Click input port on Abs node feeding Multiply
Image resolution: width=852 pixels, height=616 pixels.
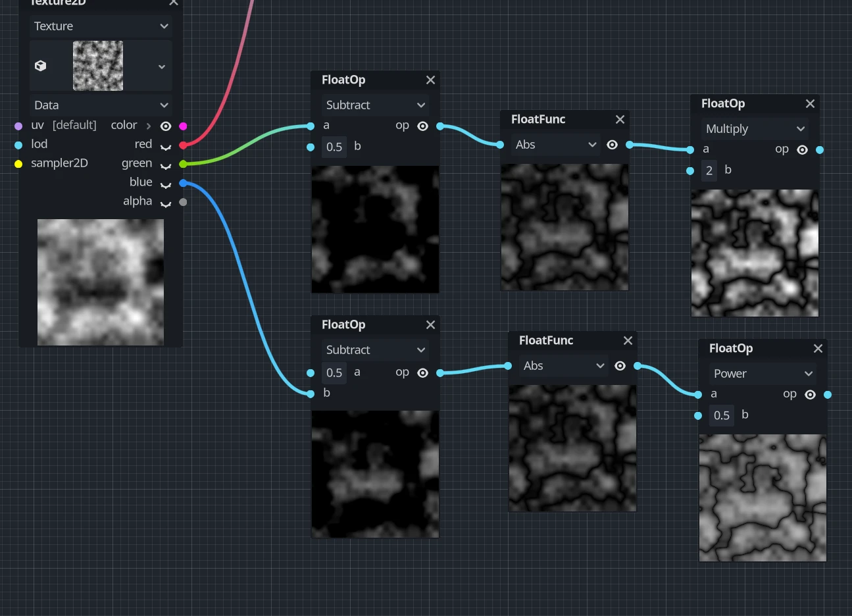click(500, 144)
